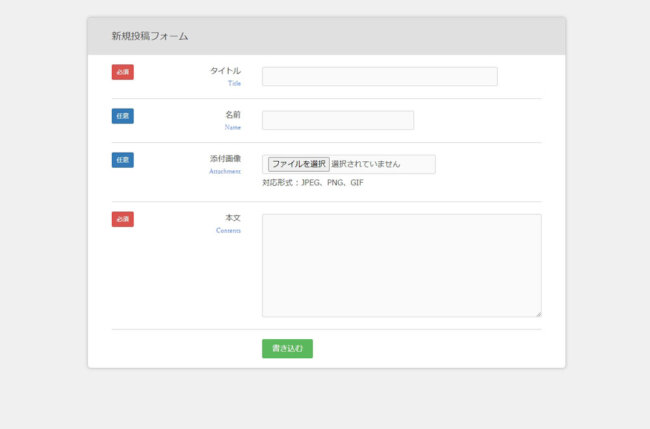Click the 選択されていません file status text
Screen dimensions: 650x429
(366, 164)
